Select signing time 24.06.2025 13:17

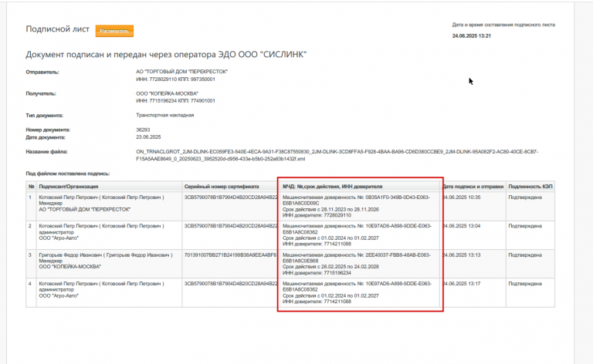pos(462,284)
